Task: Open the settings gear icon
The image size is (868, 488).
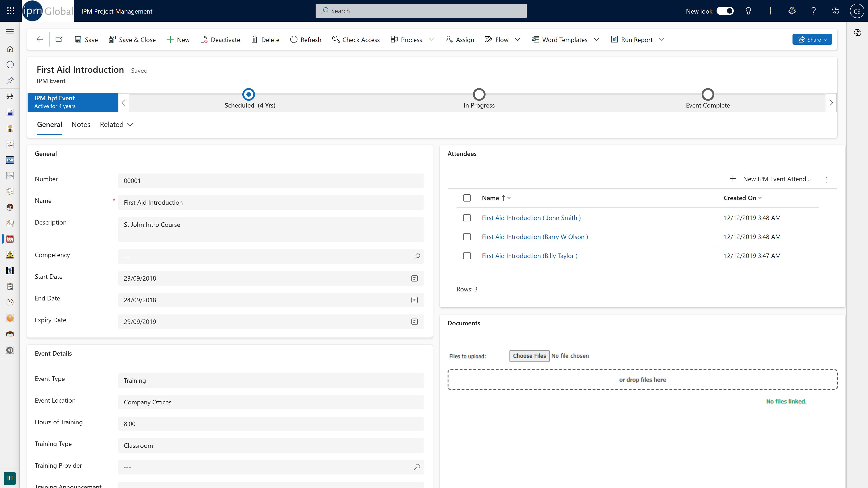Action: point(792,11)
